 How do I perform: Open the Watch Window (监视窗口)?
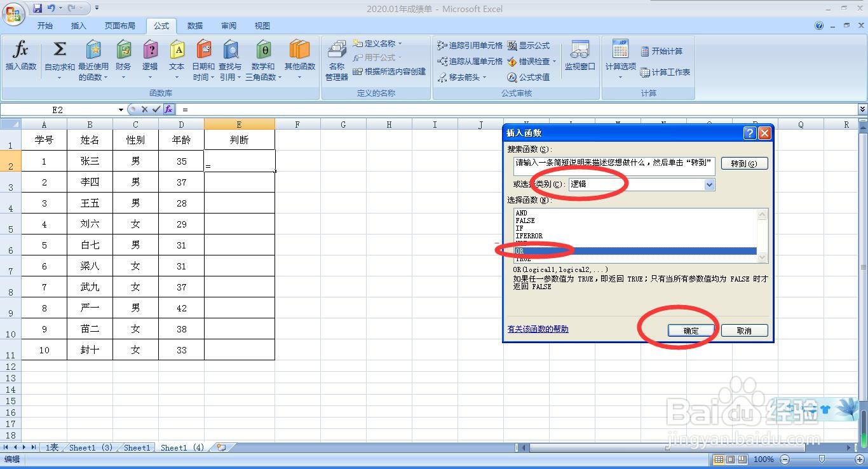[580, 56]
